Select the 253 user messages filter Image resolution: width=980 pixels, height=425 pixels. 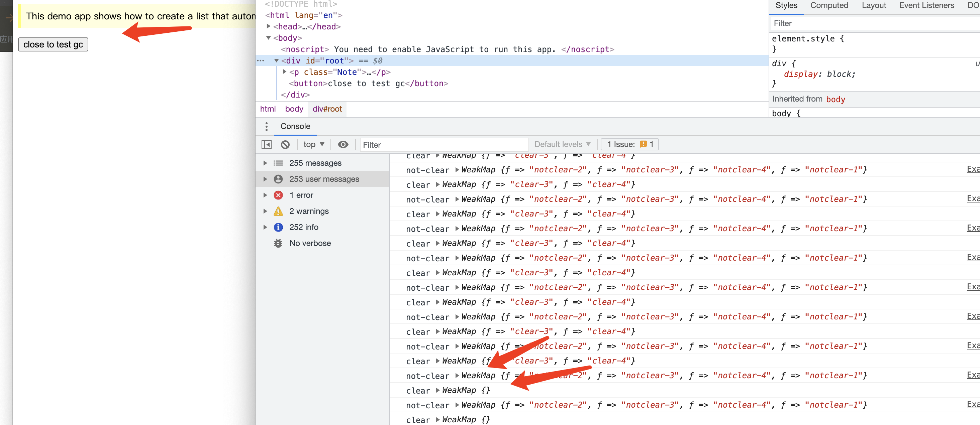pyautogui.click(x=324, y=179)
